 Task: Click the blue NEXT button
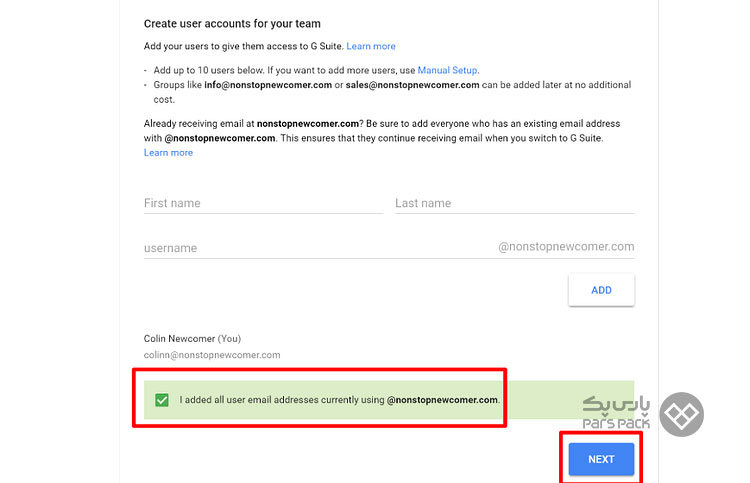(601, 459)
